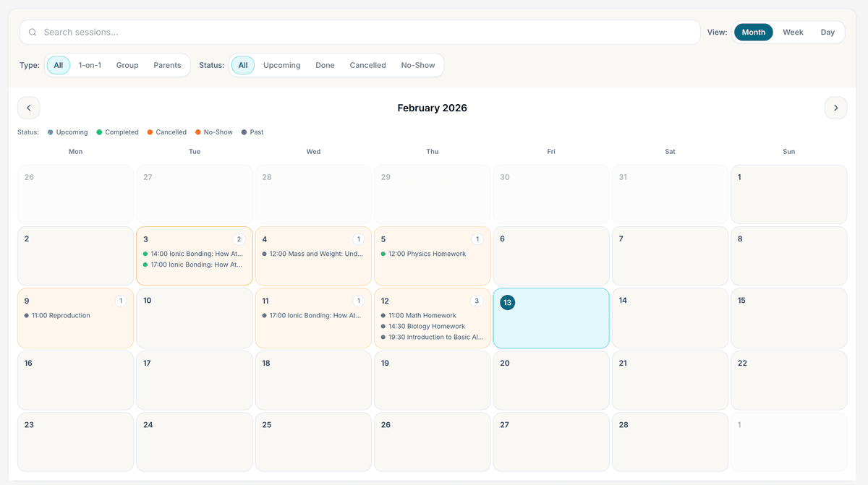The width and height of the screenshot is (868, 485).
Task: Navigate to previous month with left chevron
Action: (28, 107)
